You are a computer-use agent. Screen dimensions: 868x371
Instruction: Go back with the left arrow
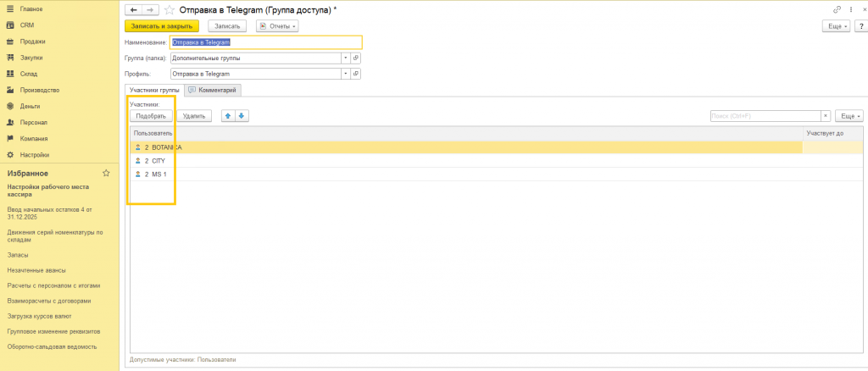pyautogui.click(x=133, y=10)
